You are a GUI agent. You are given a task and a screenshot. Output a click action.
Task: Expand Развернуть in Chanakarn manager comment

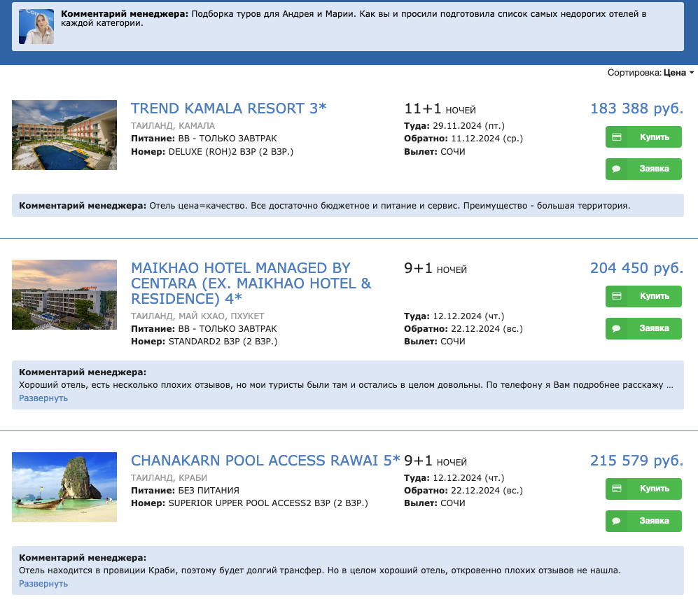pyautogui.click(x=43, y=584)
